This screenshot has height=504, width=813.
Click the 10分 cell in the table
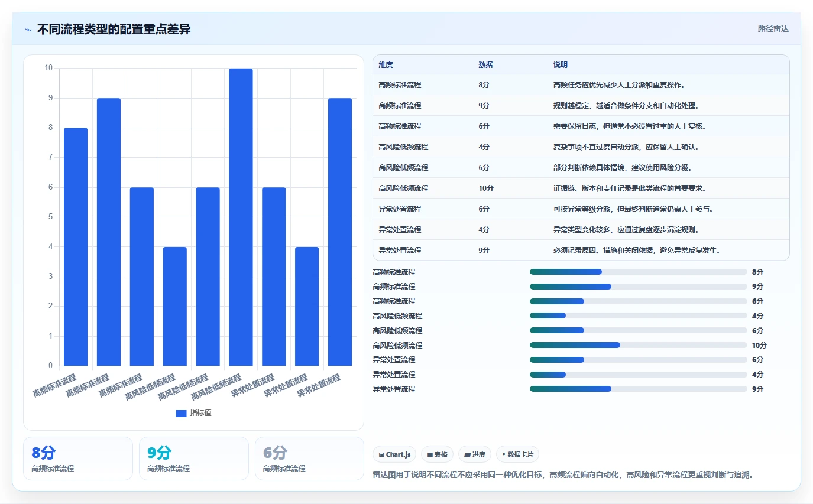click(x=486, y=188)
